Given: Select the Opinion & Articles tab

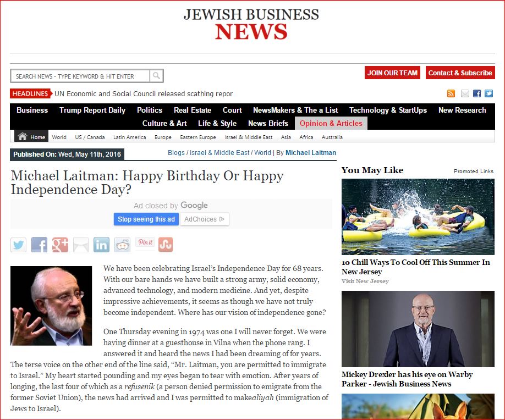Looking at the screenshot, I should point(331,123).
